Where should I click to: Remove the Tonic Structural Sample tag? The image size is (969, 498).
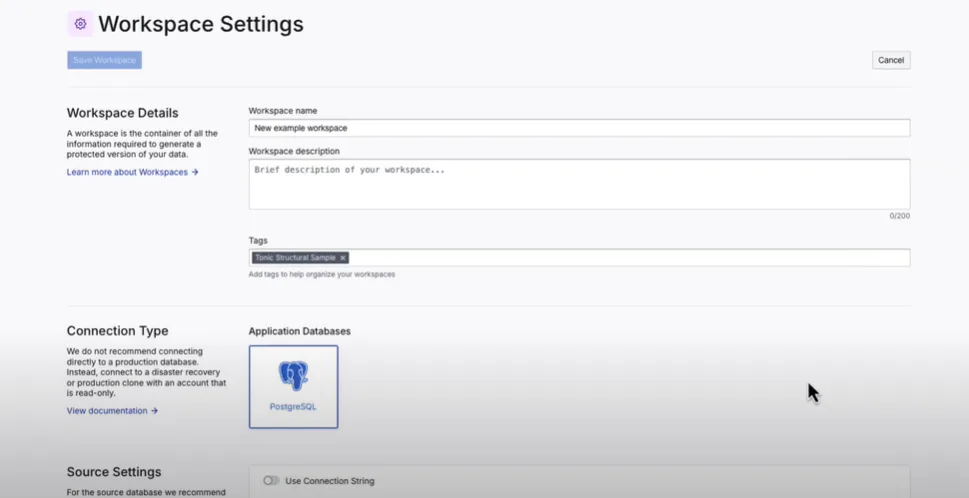(x=343, y=258)
